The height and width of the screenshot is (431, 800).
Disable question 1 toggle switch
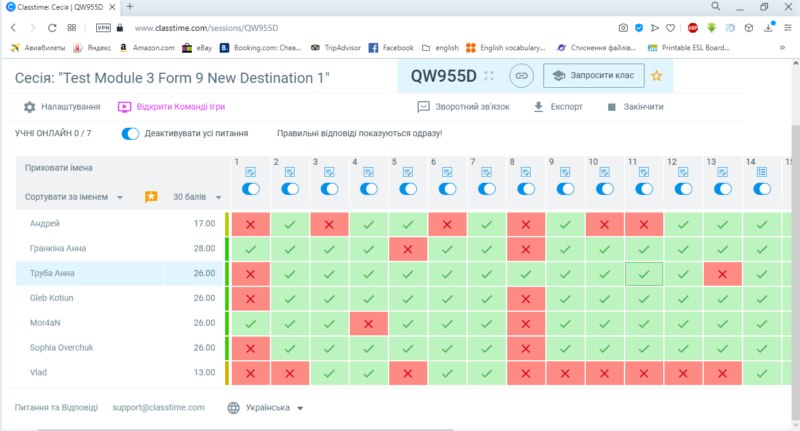(x=251, y=189)
